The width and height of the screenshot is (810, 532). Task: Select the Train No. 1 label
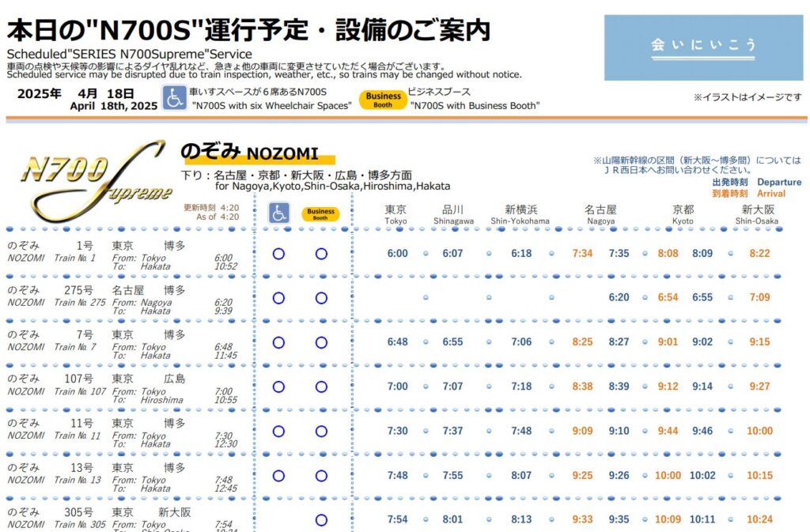tap(75, 258)
